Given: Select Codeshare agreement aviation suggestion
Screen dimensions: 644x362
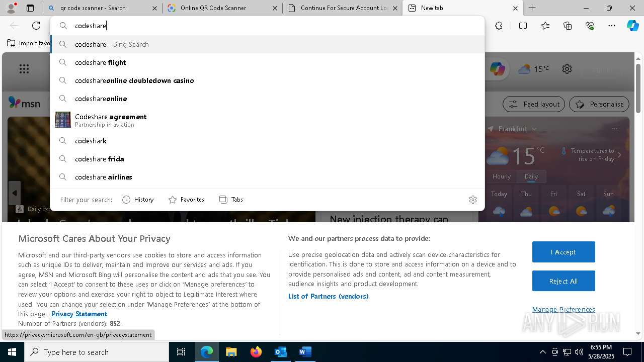Looking at the screenshot, I should (x=267, y=120).
